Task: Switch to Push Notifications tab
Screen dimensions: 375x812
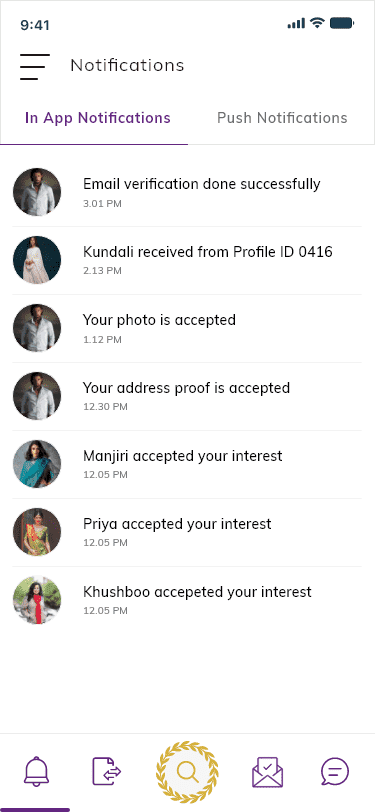Action: 282,118
